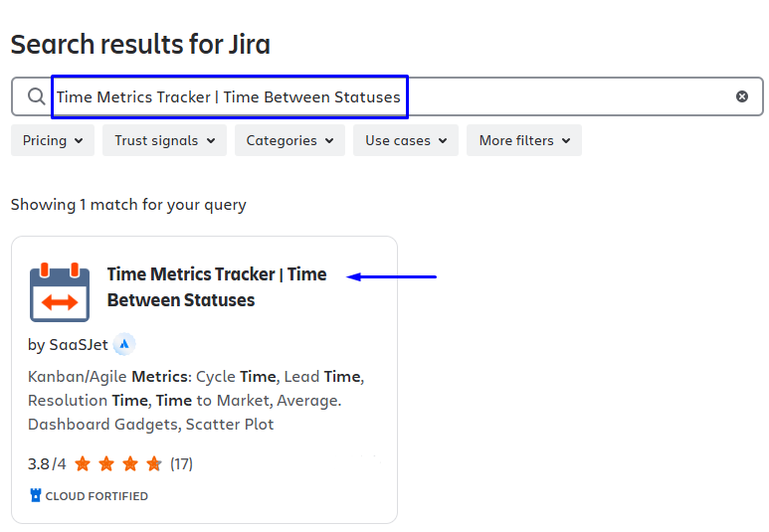The height and width of the screenshot is (532, 769).
Task: Click the vendor name SaaSJet
Action: 78,345
